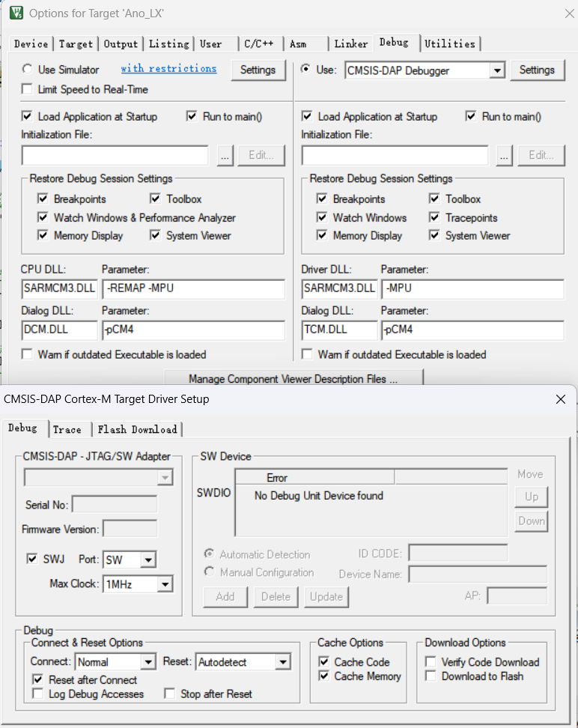Expand the Port SW dropdown
Screen dimensions: 578x728
pos(148,560)
